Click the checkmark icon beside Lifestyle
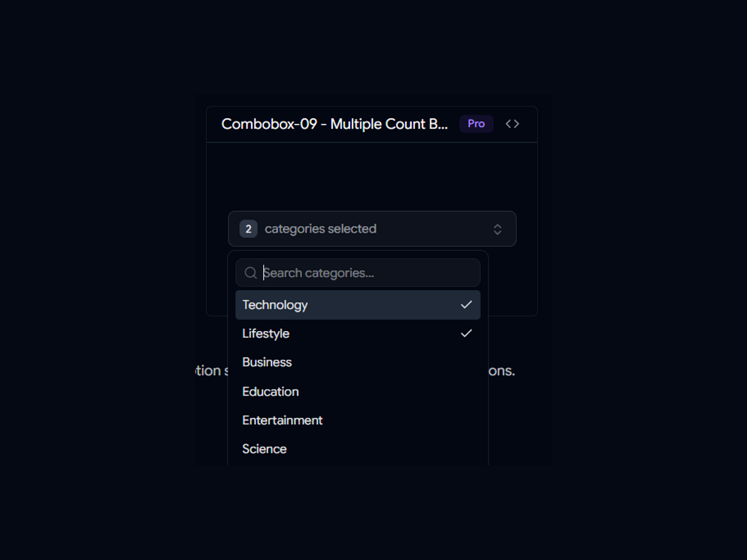 tap(466, 334)
